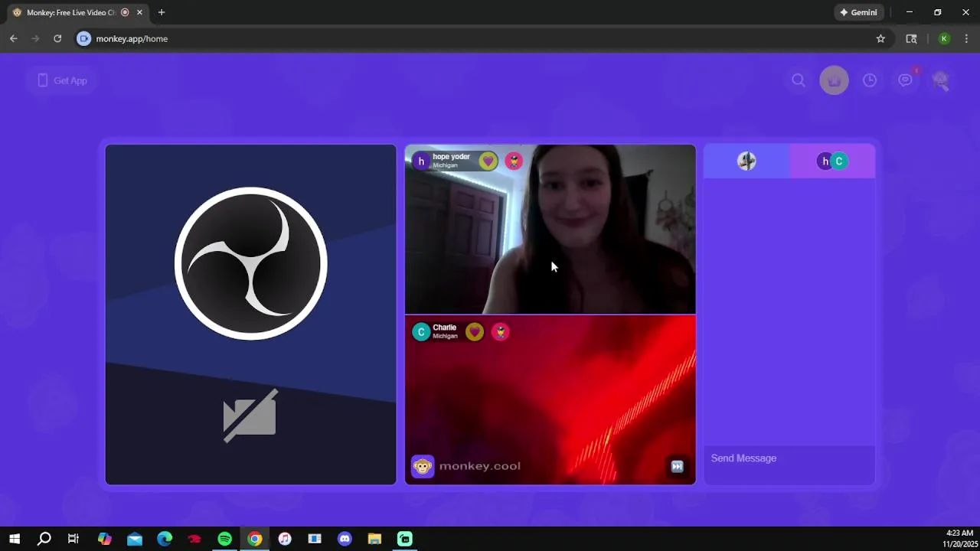Click the Charlie name label
This screenshot has height=551, width=980.
pyautogui.click(x=444, y=328)
